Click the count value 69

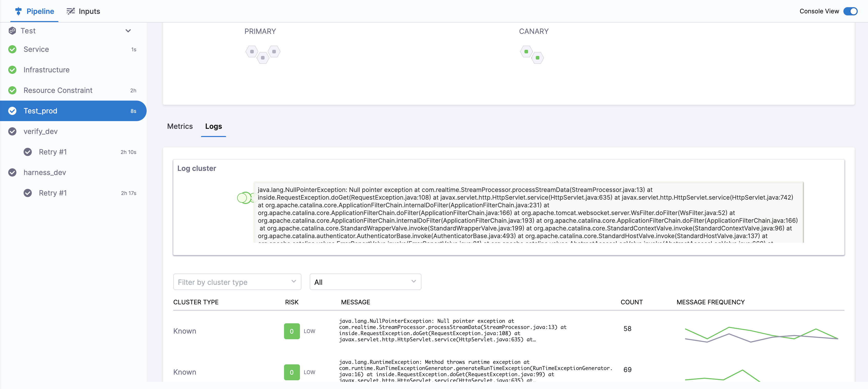(x=627, y=370)
